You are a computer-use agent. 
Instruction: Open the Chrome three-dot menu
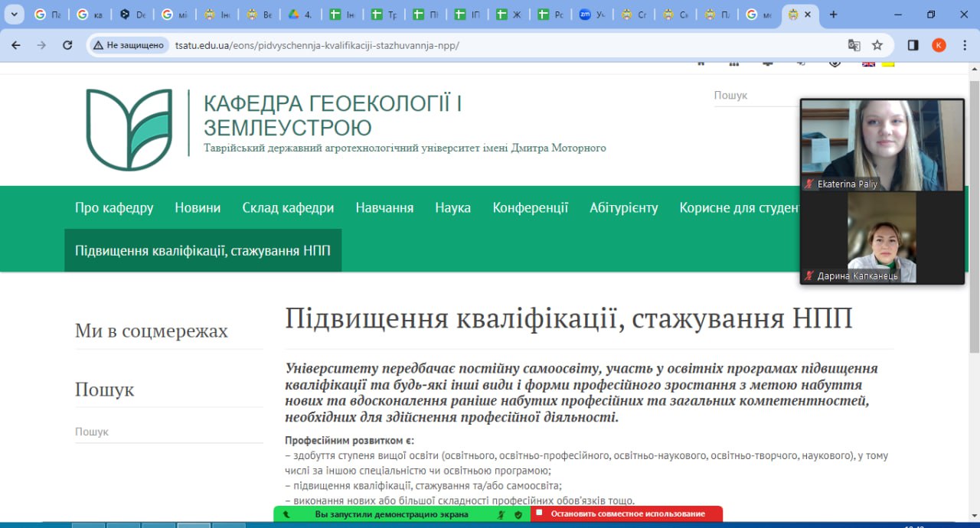pyautogui.click(x=963, y=45)
